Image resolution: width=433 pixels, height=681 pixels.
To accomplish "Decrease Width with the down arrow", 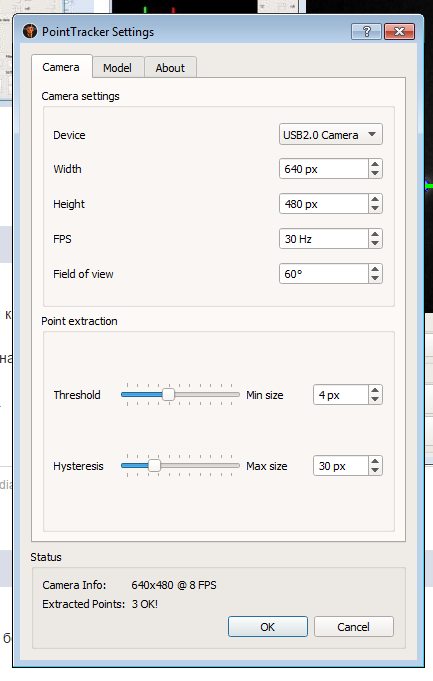I will [x=375, y=173].
